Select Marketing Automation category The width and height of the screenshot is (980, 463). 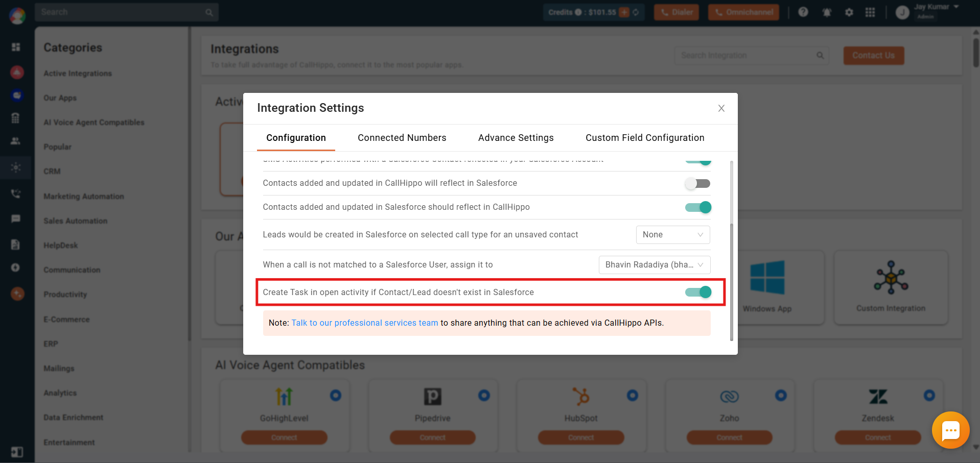tap(84, 197)
